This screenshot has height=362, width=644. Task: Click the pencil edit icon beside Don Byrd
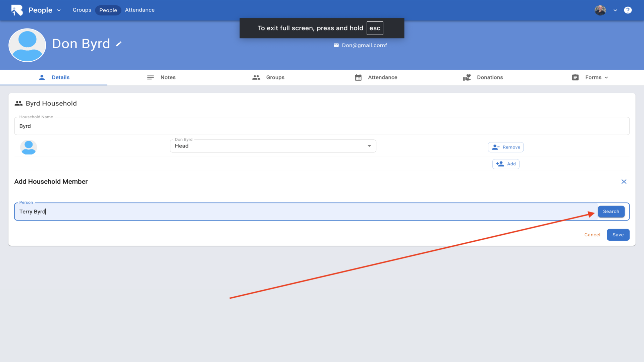coord(119,44)
